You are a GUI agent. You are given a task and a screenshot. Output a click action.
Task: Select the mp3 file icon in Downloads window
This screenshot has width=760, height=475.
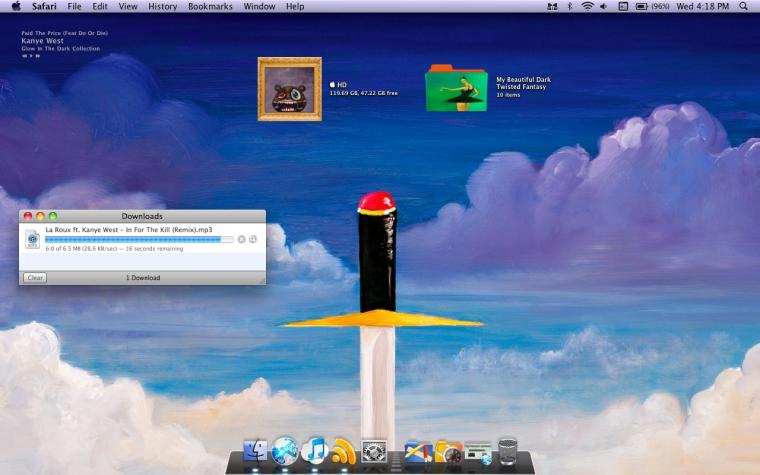coord(32,239)
